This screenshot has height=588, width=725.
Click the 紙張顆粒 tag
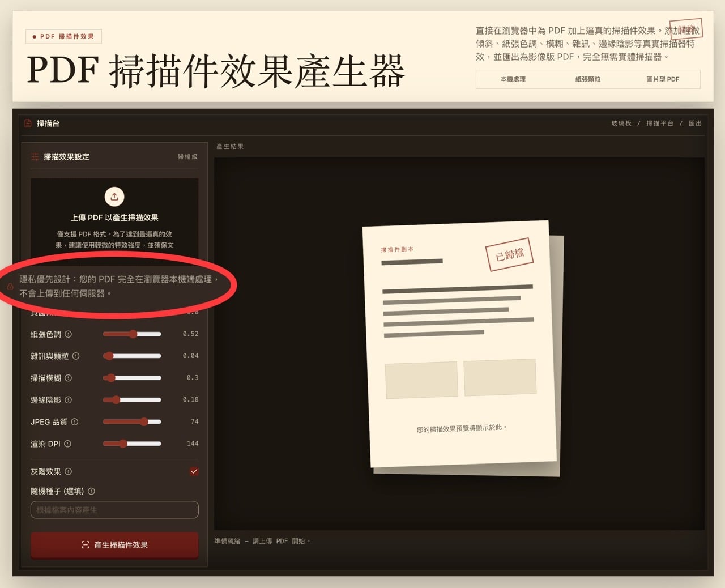coord(588,79)
